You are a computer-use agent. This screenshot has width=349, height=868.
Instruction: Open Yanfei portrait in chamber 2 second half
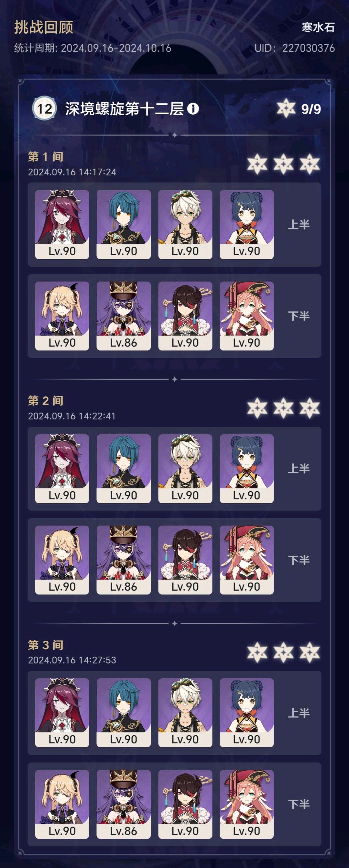246,560
